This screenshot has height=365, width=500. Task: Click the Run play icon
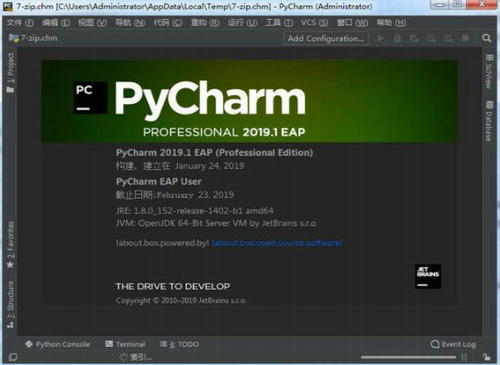pyautogui.click(x=380, y=38)
